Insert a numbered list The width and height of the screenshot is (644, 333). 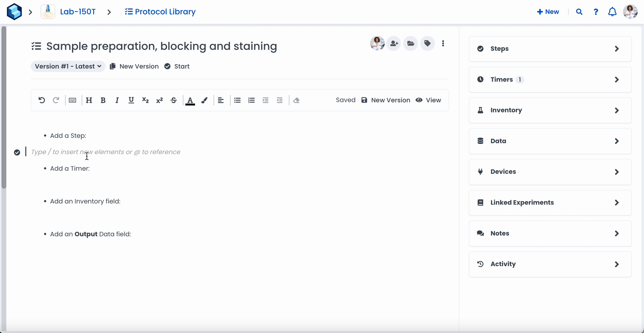pyautogui.click(x=251, y=100)
